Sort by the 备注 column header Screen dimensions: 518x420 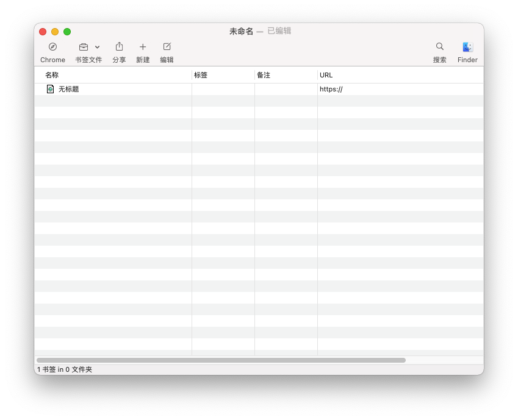click(x=286, y=75)
